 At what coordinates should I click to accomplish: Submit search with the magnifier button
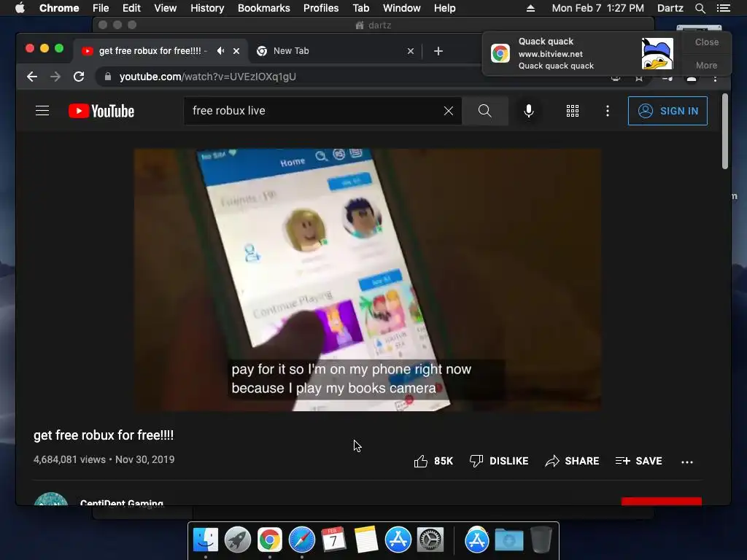click(x=484, y=111)
